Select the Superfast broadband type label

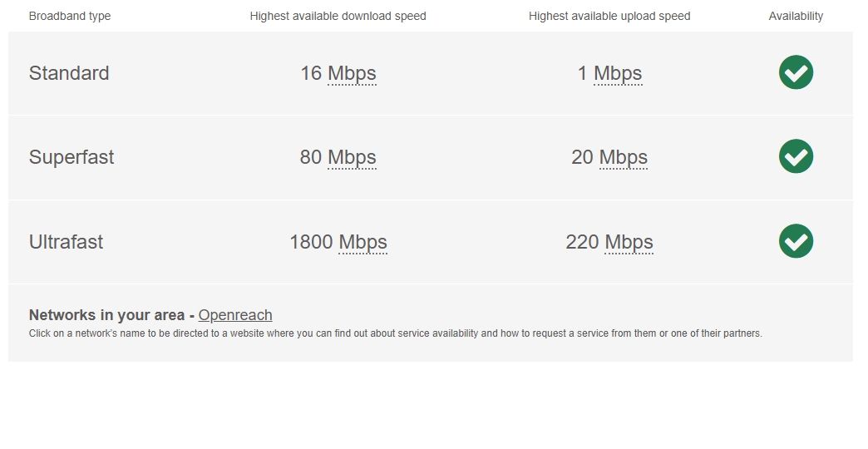pos(72,158)
